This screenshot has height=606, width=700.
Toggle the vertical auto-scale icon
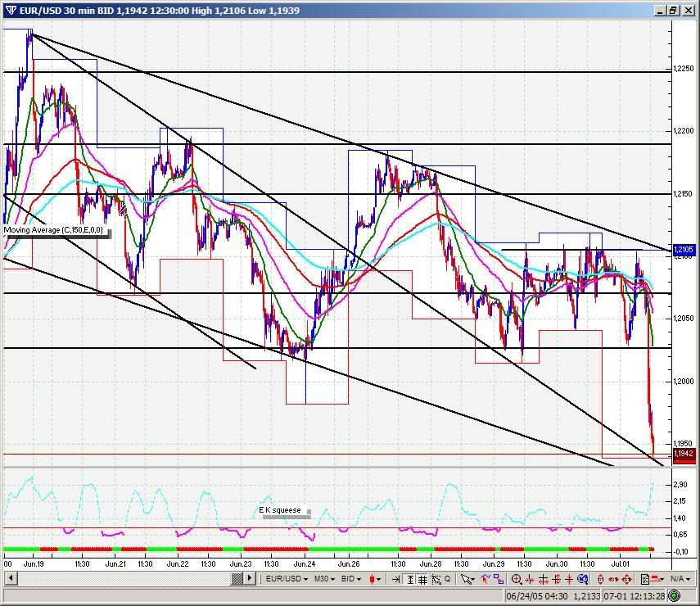tap(410, 579)
